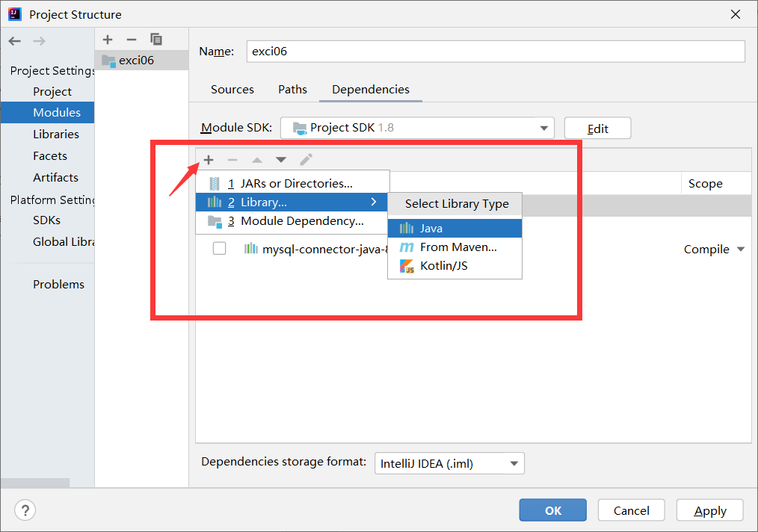Add a new module with plus icon
Viewport: 758px width, 532px height.
point(108,40)
